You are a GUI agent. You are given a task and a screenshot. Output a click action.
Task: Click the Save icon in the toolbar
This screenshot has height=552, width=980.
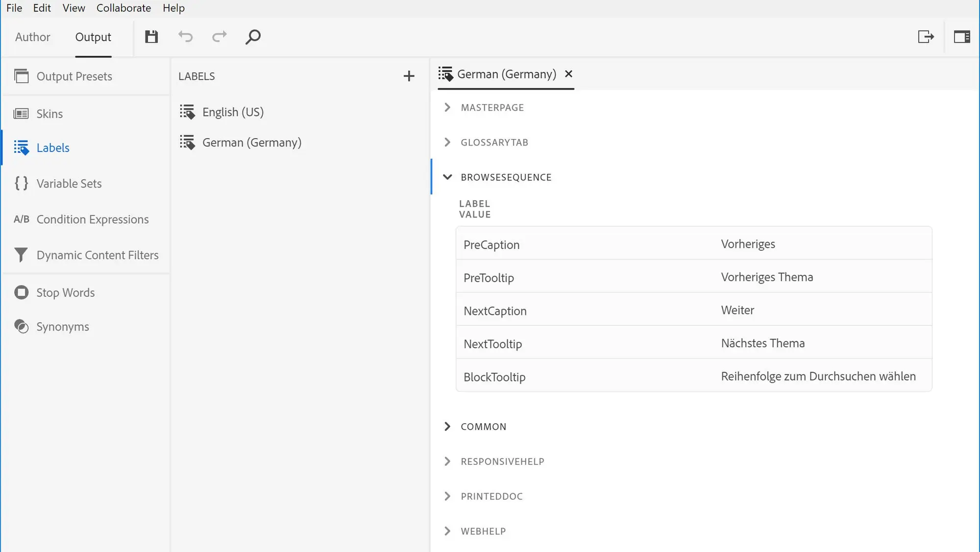[x=151, y=37]
